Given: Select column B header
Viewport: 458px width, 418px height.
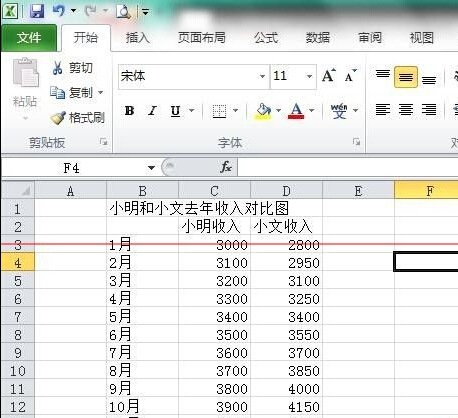Looking at the screenshot, I should click(142, 191).
